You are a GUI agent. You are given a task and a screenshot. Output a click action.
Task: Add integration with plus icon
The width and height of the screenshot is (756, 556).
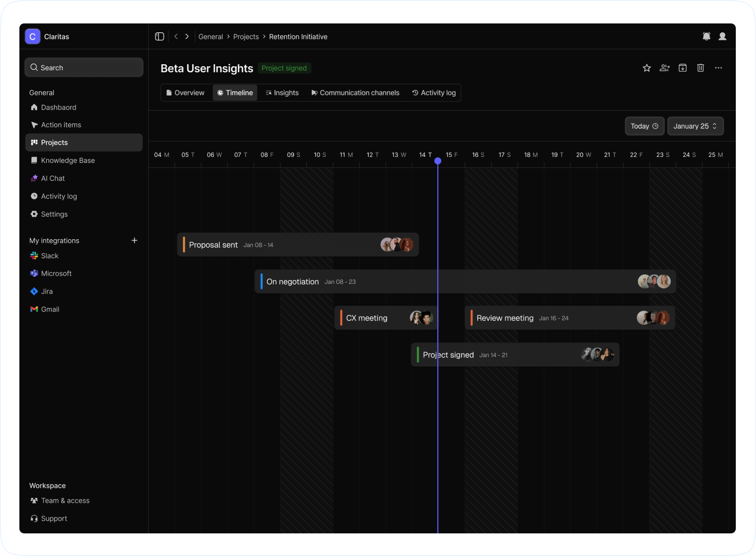(x=134, y=240)
